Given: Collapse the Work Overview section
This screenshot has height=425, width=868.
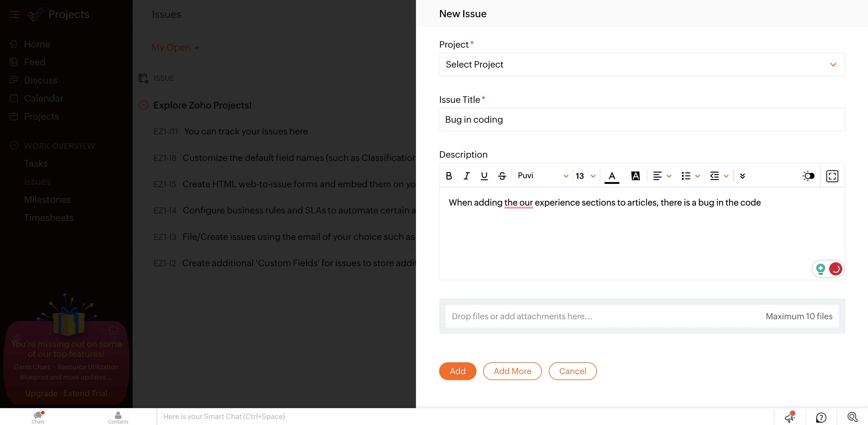Looking at the screenshot, I should (x=14, y=145).
